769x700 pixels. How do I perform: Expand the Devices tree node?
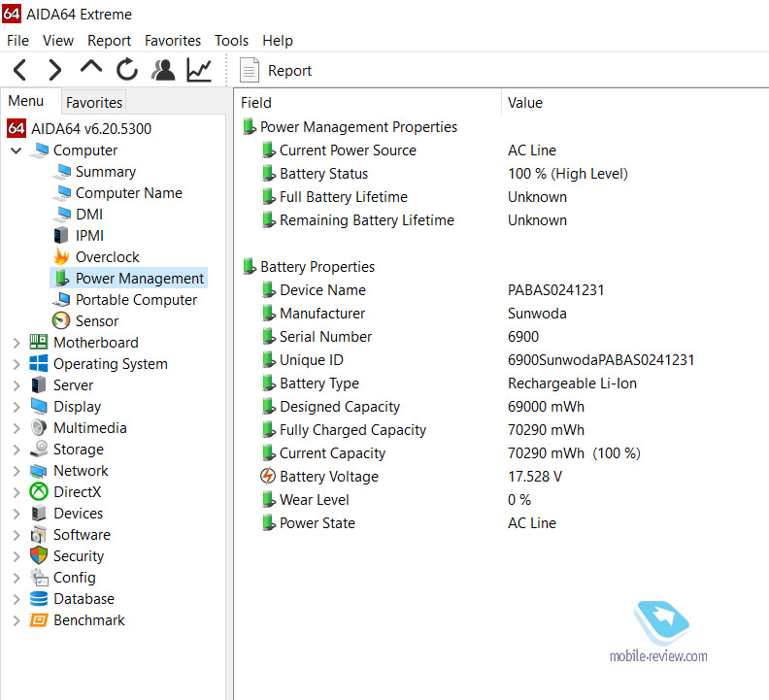[x=17, y=513]
